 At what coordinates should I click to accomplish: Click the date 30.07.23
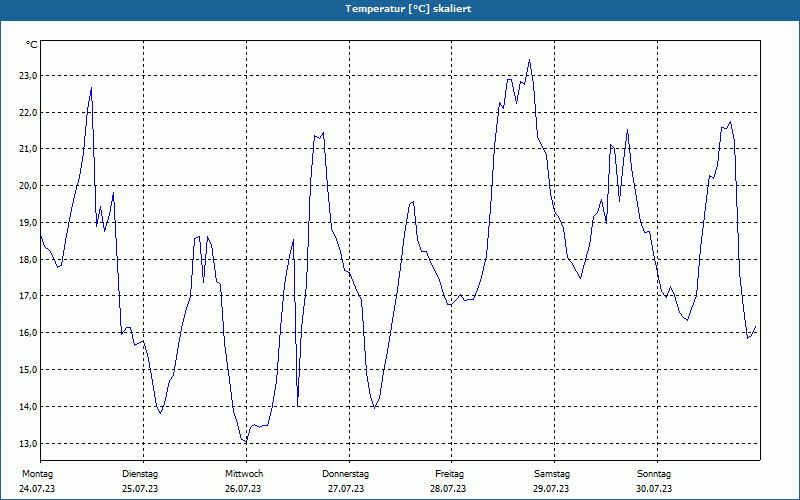(x=654, y=489)
